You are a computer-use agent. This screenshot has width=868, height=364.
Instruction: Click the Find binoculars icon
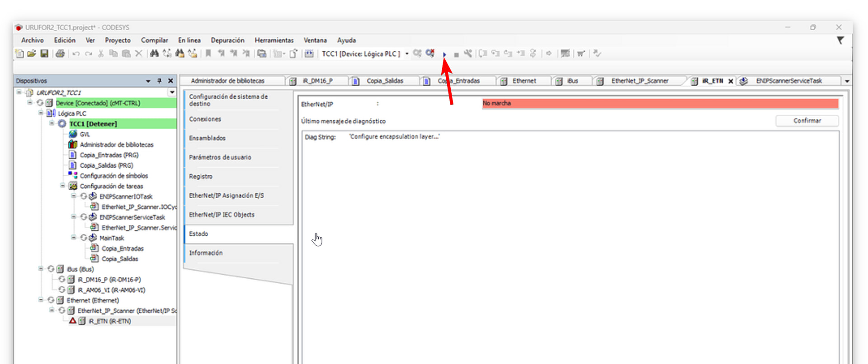[x=154, y=54]
